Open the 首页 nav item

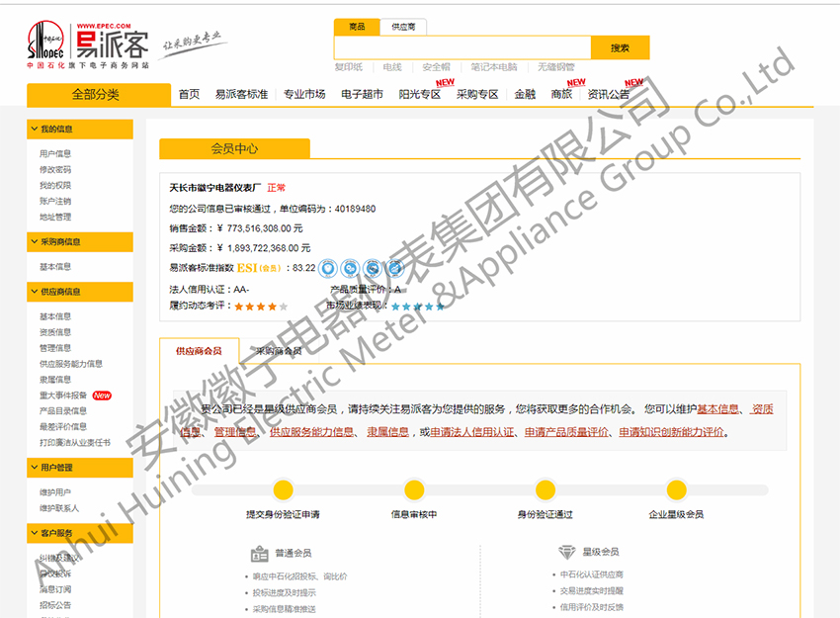[189, 94]
